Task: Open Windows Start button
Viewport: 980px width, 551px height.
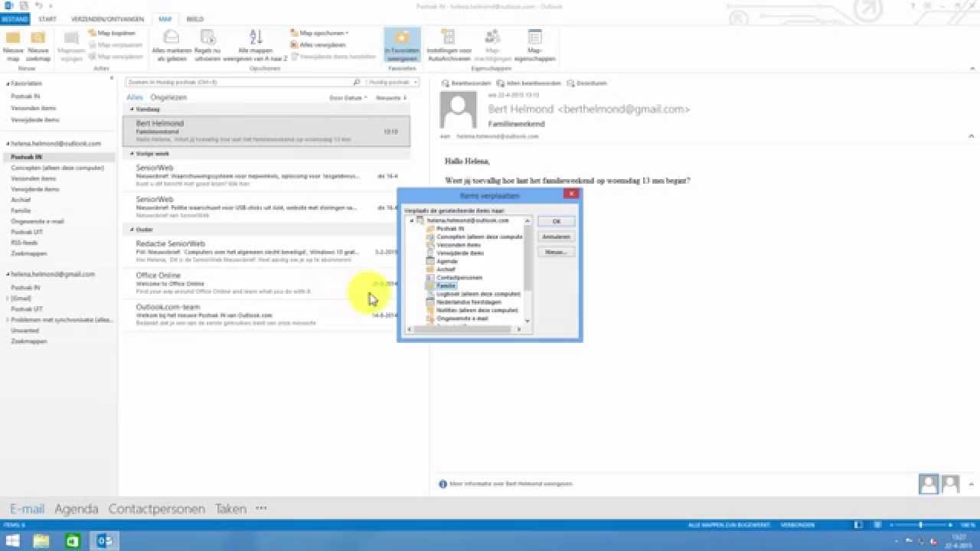Action: tap(13, 541)
